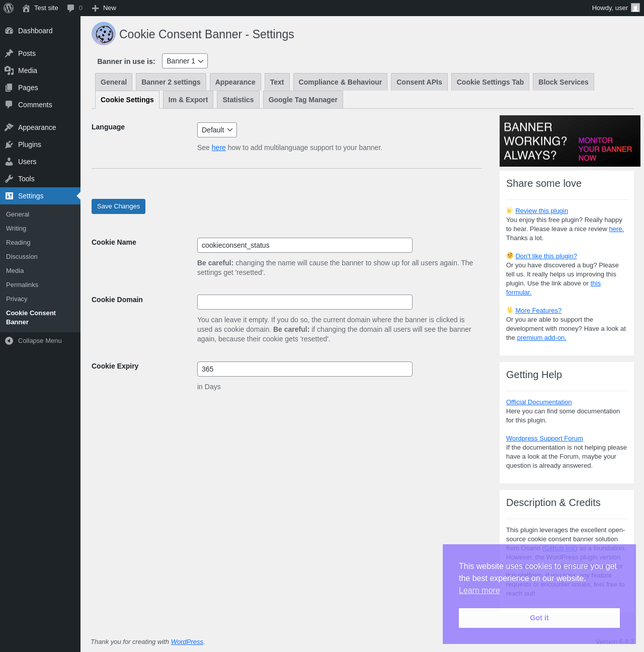The image size is (644, 652).
Task: Click the Collapse Menu arrow icon
Action: point(9,341)
